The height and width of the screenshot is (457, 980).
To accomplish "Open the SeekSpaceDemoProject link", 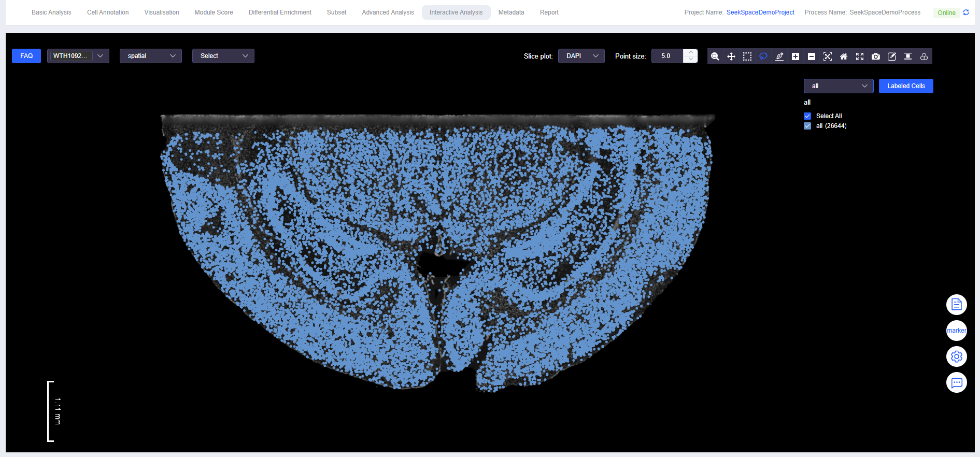I will (760, 12).
